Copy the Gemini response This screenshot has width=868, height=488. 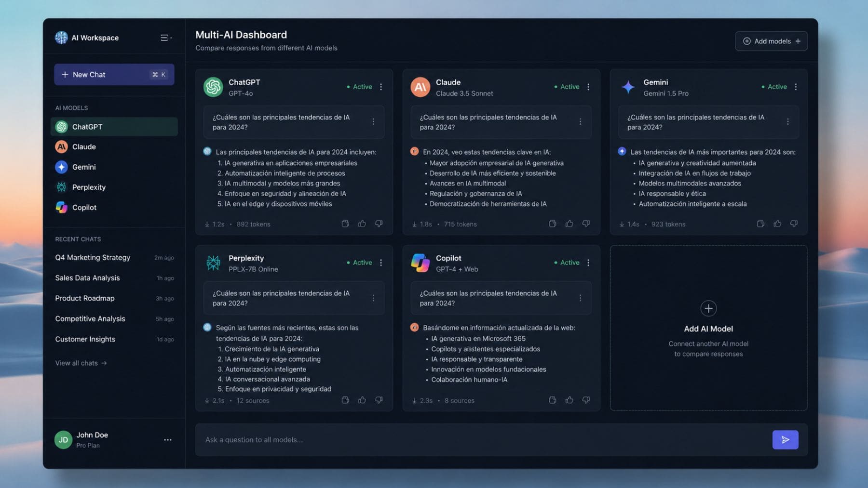tap(760, 224)
